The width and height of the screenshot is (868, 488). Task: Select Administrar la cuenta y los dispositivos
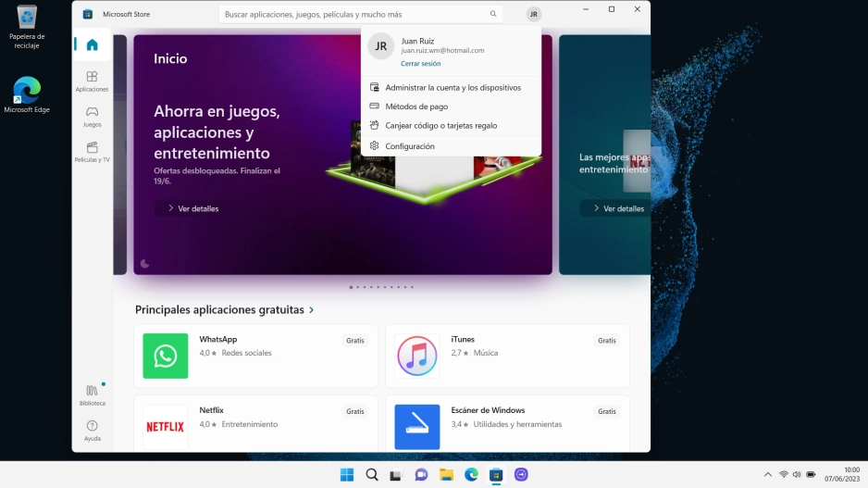(452, 88)
